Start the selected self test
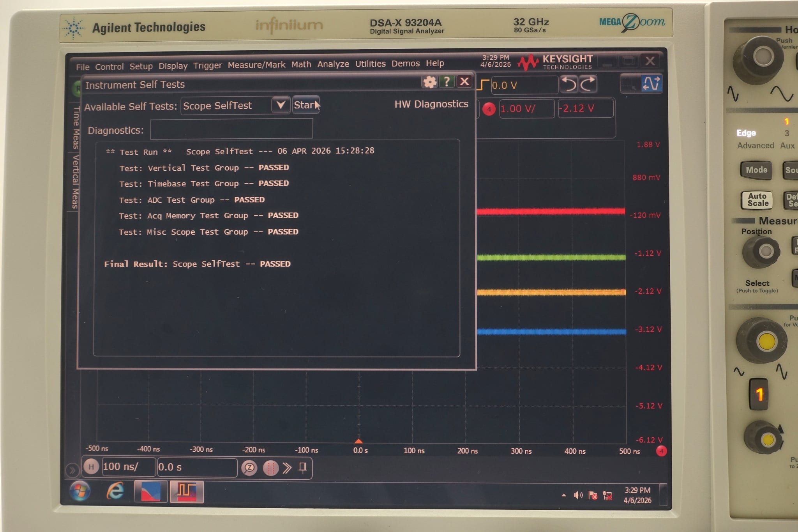The height and width of the screenshot is (532, 798). coord(306,105)
